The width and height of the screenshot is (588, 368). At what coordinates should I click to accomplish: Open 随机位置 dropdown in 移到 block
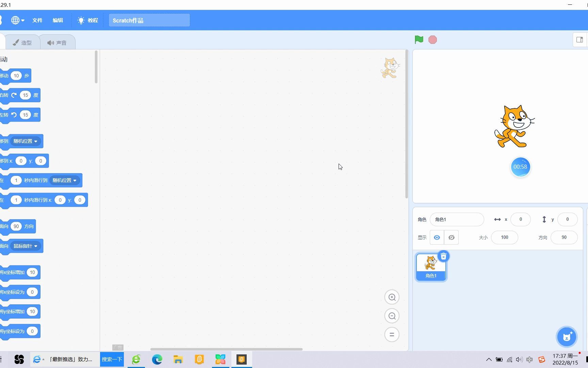pos(26,141)
